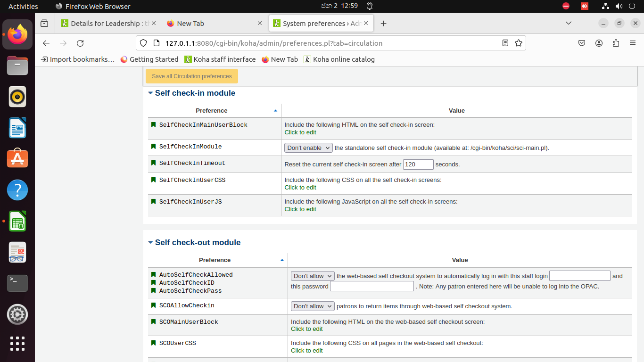Open the AutoSelfCheckAllowed allow dropdown
644x362 pixels.
[313, 276]
